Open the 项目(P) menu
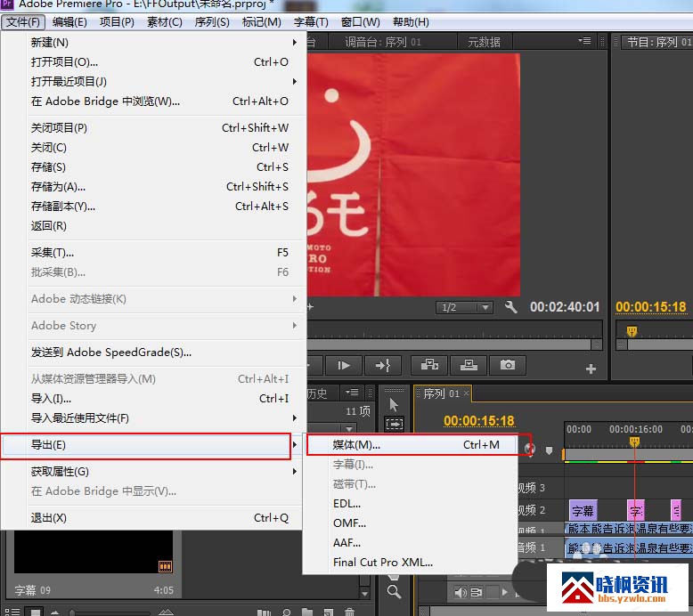This screenshot has height=616, width=693. [117, 22]
